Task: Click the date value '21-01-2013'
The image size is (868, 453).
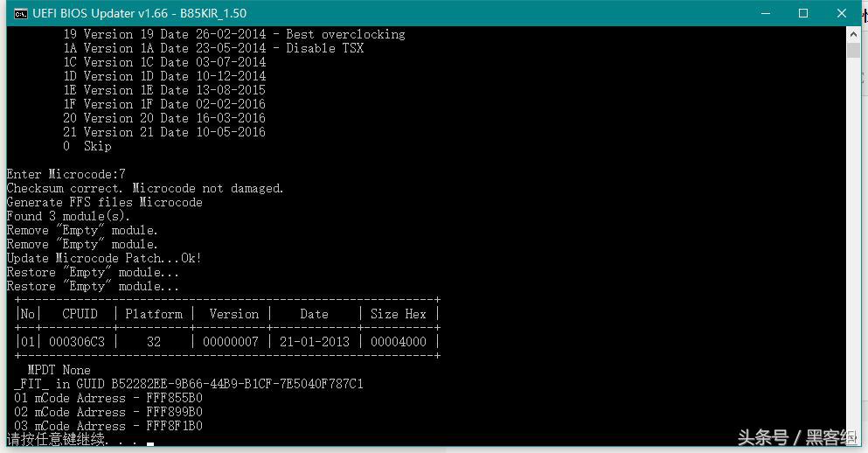Action: [315, 342]
